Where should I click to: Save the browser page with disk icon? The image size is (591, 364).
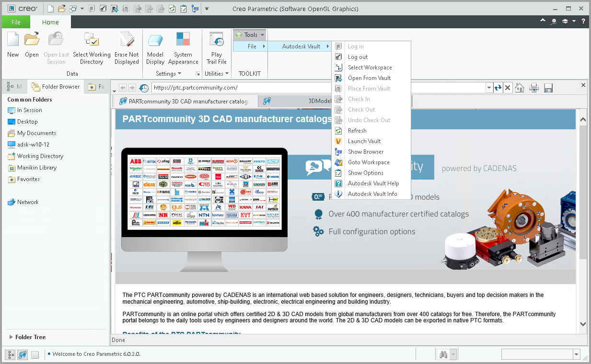pos(548,88)
